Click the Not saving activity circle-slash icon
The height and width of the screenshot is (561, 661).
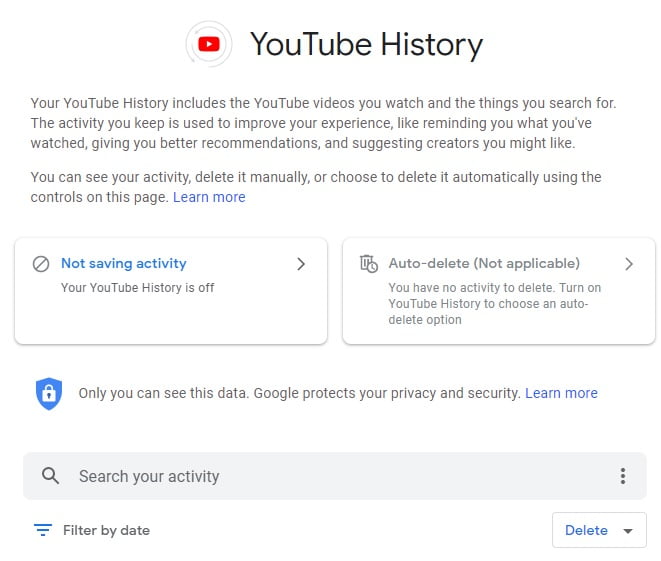(x=41, y=264)
